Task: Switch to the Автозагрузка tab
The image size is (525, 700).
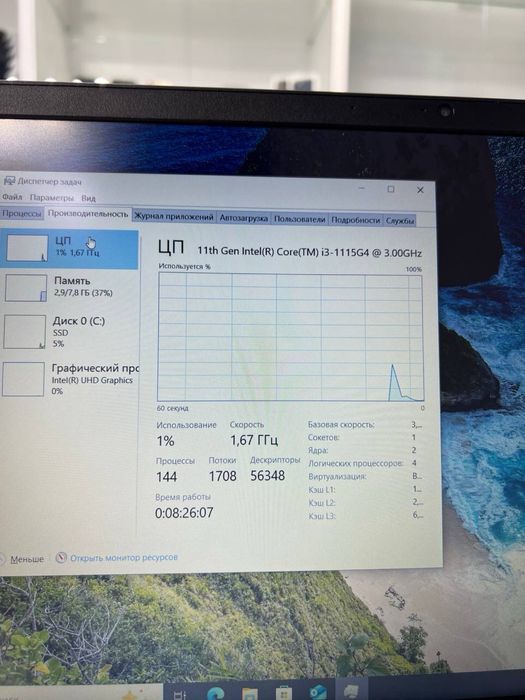Action: point(244,218)
